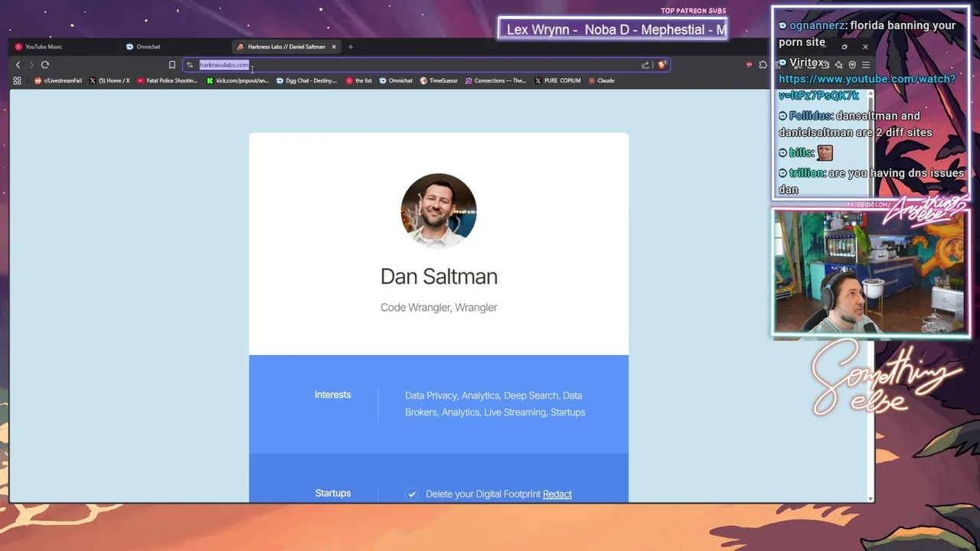Open the kick.com/popout bookmark
This screenshot has height=551, width=980.
pos(238,80)
